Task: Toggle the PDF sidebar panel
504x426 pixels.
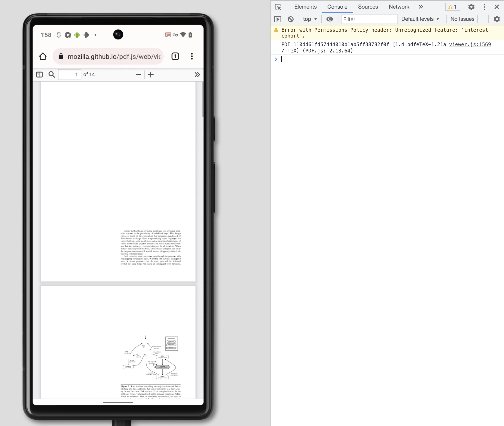Action: click(39, 74)
